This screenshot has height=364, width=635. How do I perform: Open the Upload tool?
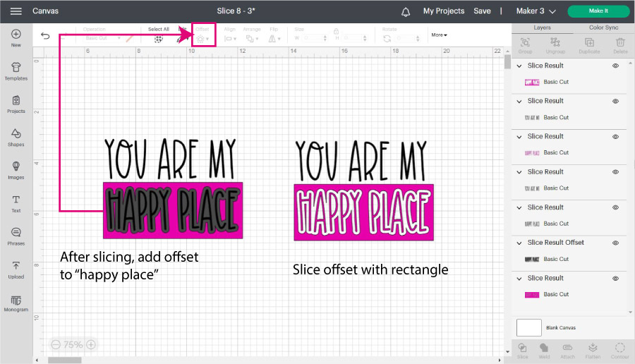pos(16,270)
